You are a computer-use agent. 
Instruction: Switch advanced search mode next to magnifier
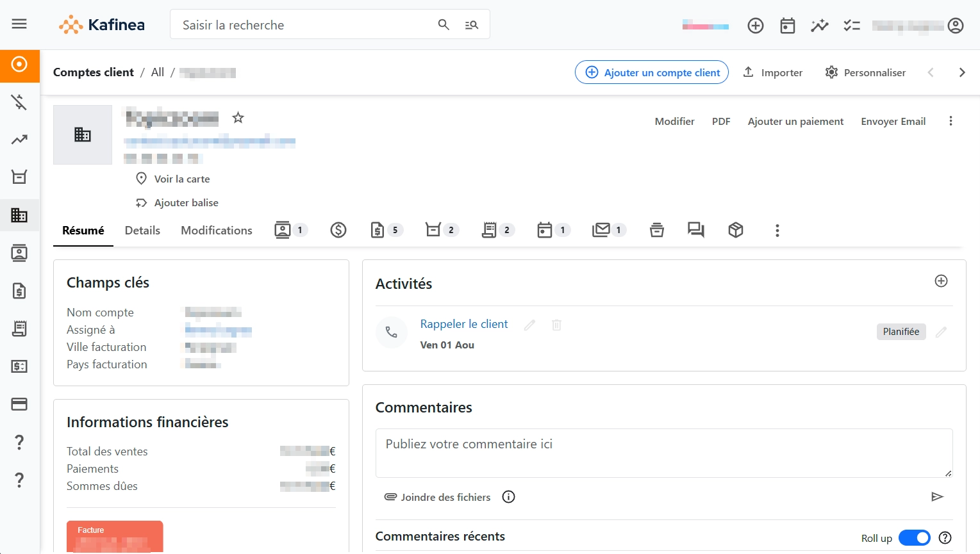click(471, 24)
